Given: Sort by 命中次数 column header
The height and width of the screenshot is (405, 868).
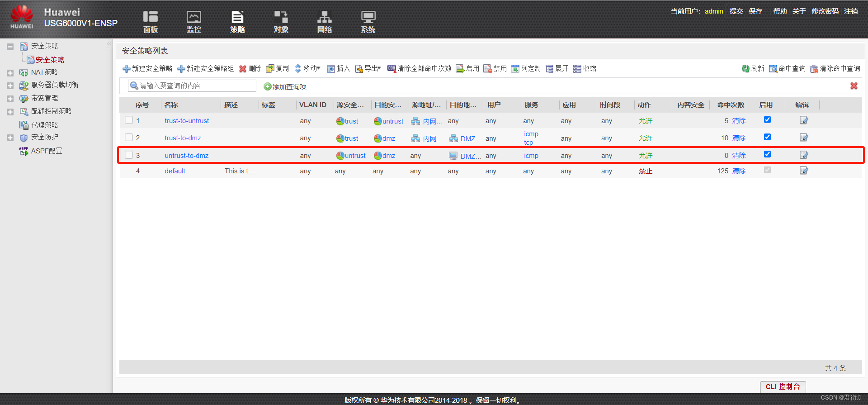Looking at the screenshot, I should pyautogui.click(x=730, y=105).
